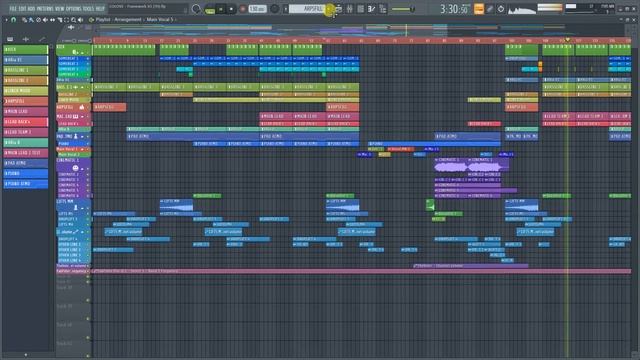Select the Slice tool in playlist toolbar
The image size is (640, 360).
[x=60, y=20]
